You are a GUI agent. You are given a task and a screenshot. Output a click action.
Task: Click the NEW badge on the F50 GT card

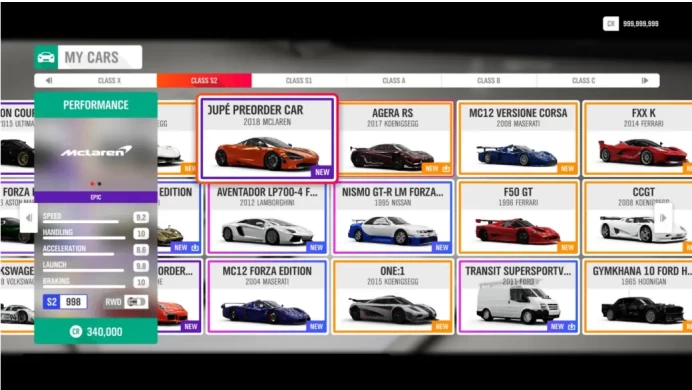click(567, 248)
